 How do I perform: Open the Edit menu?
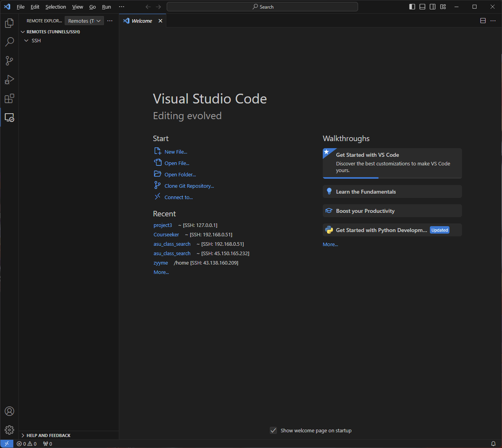35,7
